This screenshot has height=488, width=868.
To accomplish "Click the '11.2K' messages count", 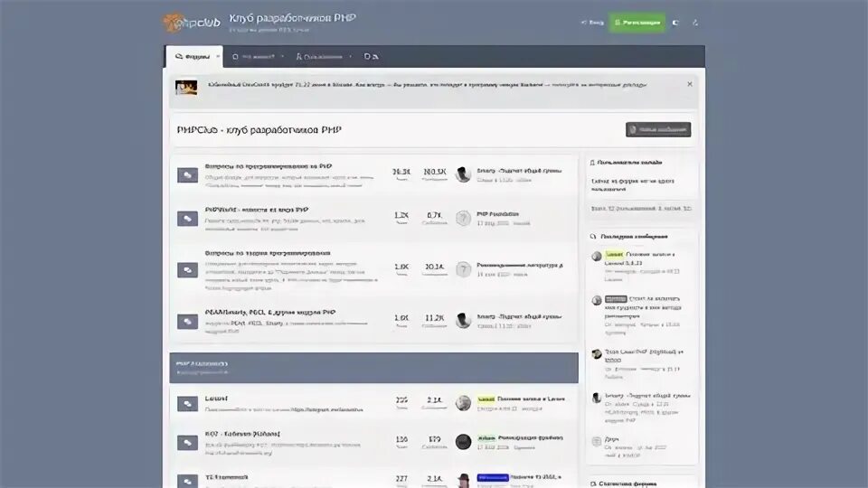I will 435,318.
